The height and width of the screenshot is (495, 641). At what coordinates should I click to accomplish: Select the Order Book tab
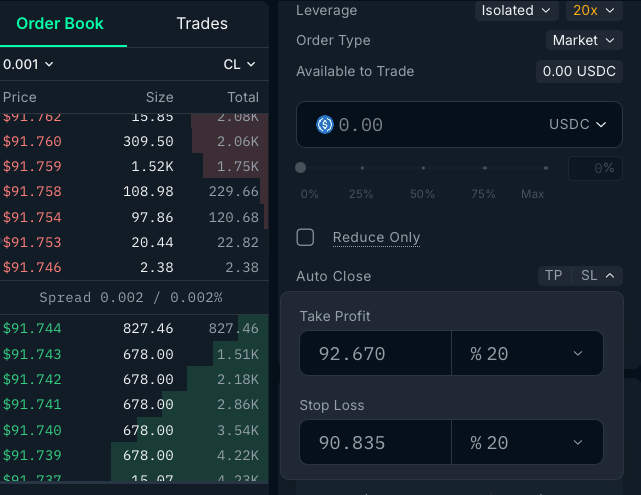[60, 24]
